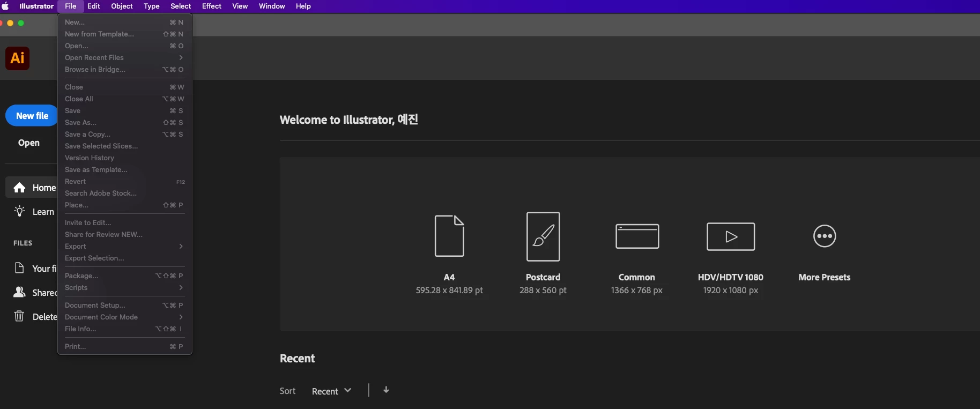Viewport: 980px width, 409px height.
Task: Choose Package... menu item
Action: point(124,276)
